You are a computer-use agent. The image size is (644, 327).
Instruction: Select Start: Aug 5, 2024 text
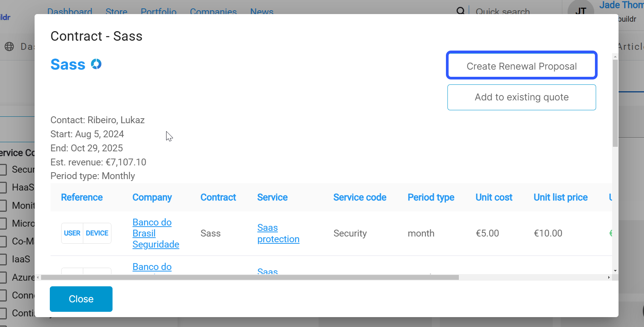click(87, 134)
